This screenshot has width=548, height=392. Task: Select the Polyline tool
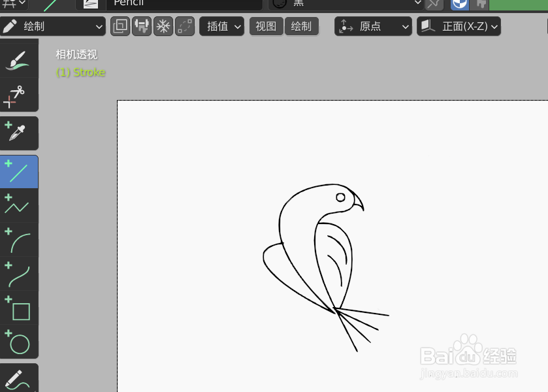tap(19, 206)
